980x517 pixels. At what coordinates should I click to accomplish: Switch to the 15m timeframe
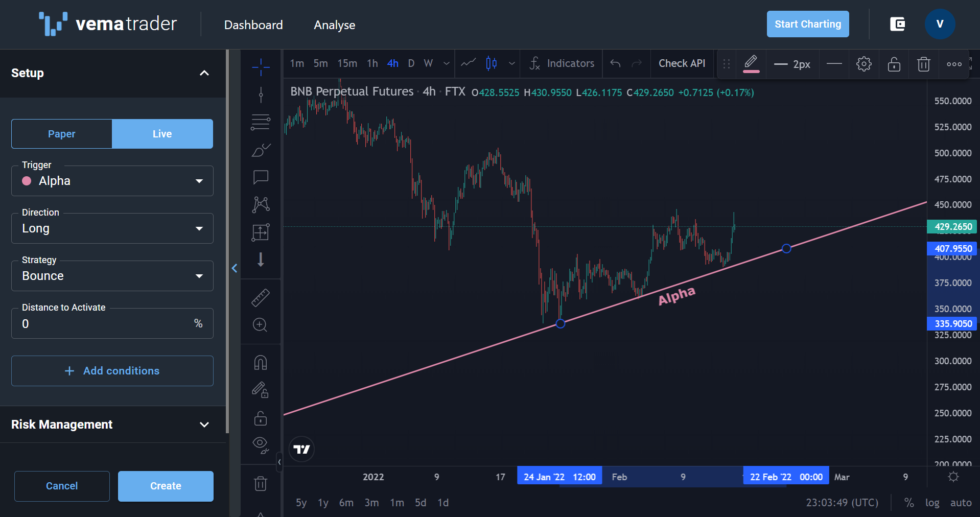347,63
